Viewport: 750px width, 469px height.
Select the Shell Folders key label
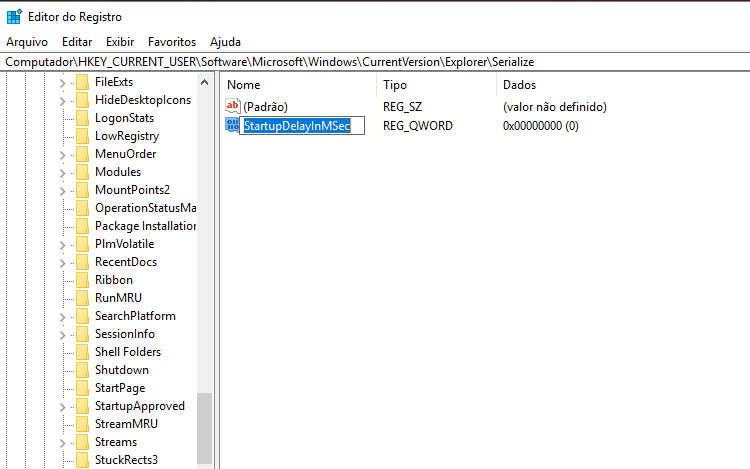pyautogui.click(x=128, y=352)
